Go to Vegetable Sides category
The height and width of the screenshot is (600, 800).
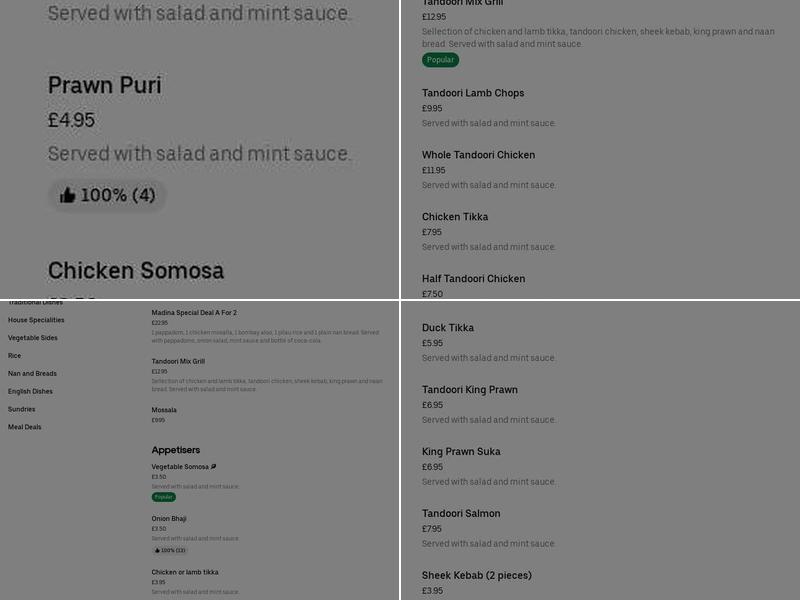[x=33, y=338]
